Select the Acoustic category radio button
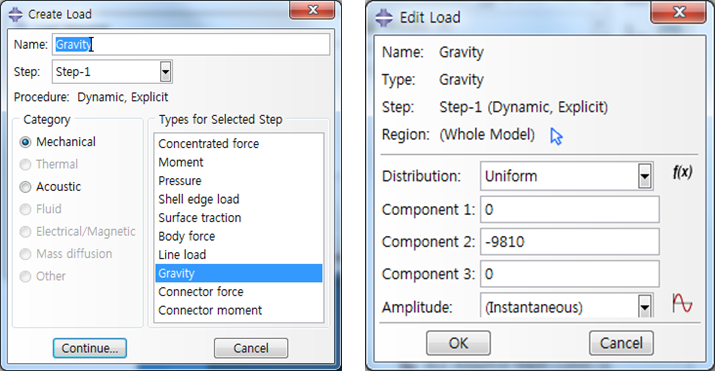715x371 pixels. (26, 187)
